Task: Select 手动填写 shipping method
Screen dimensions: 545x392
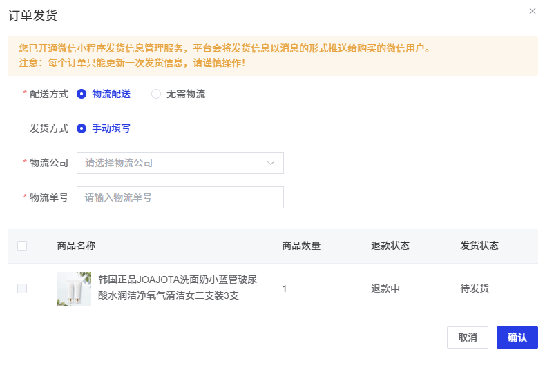Action: pos(82,128)
